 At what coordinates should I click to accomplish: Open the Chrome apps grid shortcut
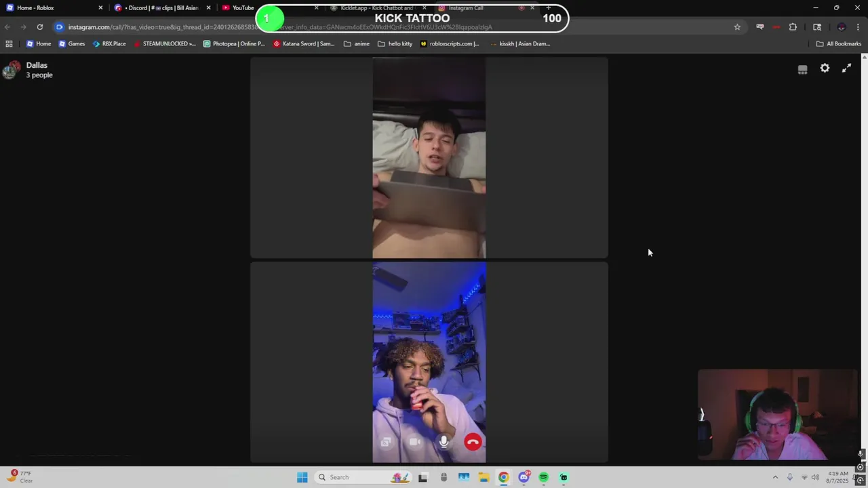9,43
